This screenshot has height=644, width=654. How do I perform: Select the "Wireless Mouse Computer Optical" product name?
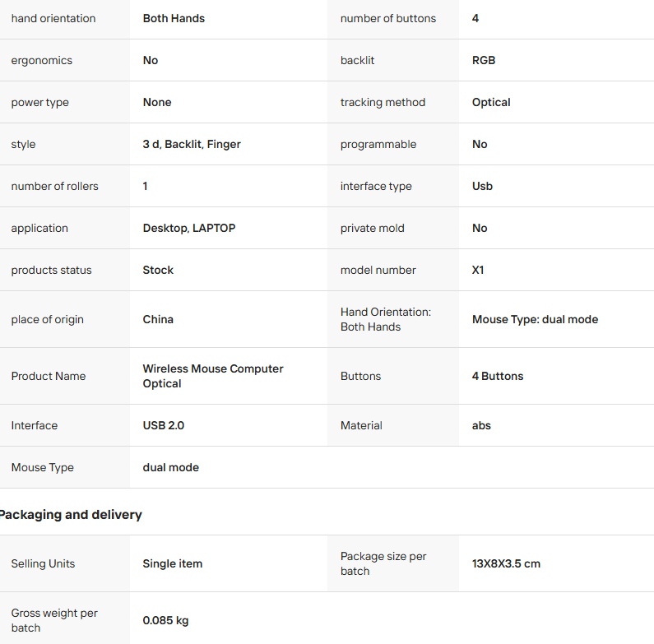[x=213, y=376]
